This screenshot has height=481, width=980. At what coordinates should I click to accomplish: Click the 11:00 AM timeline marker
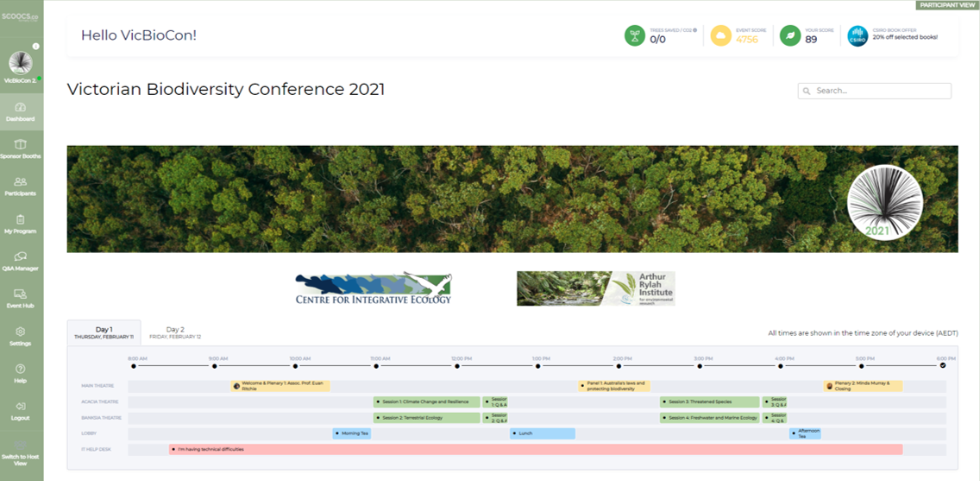(x=376, y=366)
